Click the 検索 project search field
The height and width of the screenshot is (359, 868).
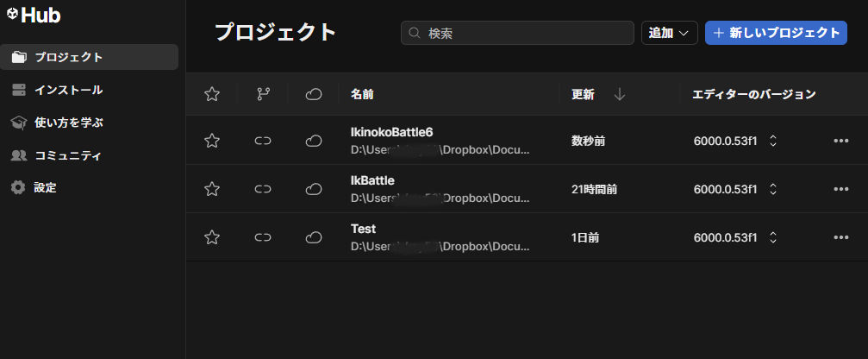(517, 33)
